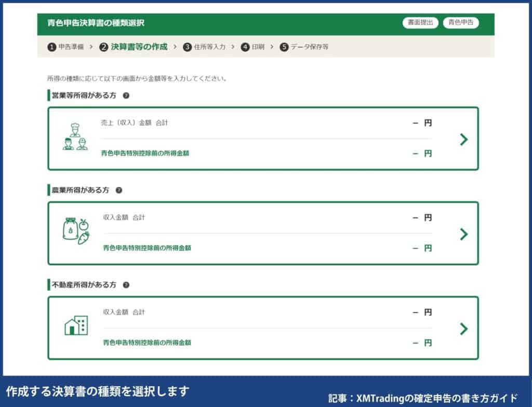This screenshot has width=532, height=407.
Task: Click 収入金額 合計 in agriculture card
Action: point(124,218)
